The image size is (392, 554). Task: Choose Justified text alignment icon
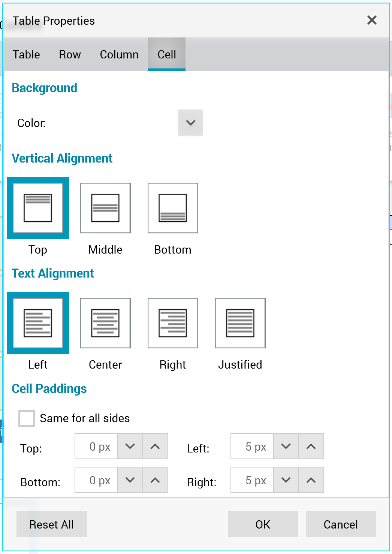240,323
